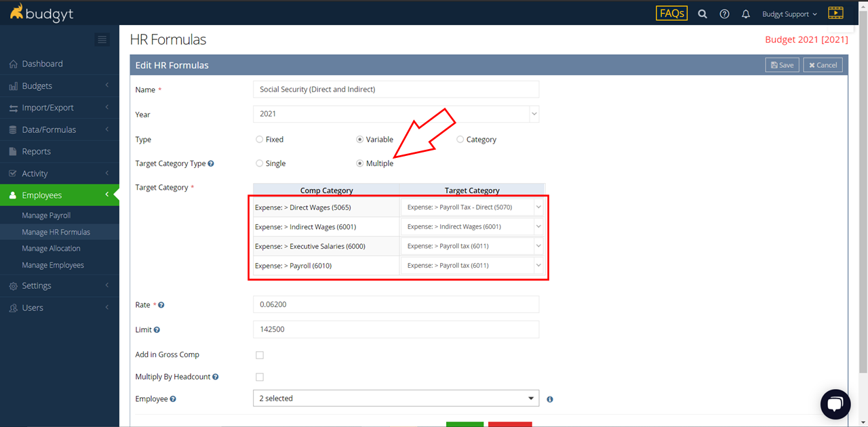The width and height of the screenshot is (868, 427).
Task: Click the Import/Export arrows icon
Action: [x=13, y=108]
